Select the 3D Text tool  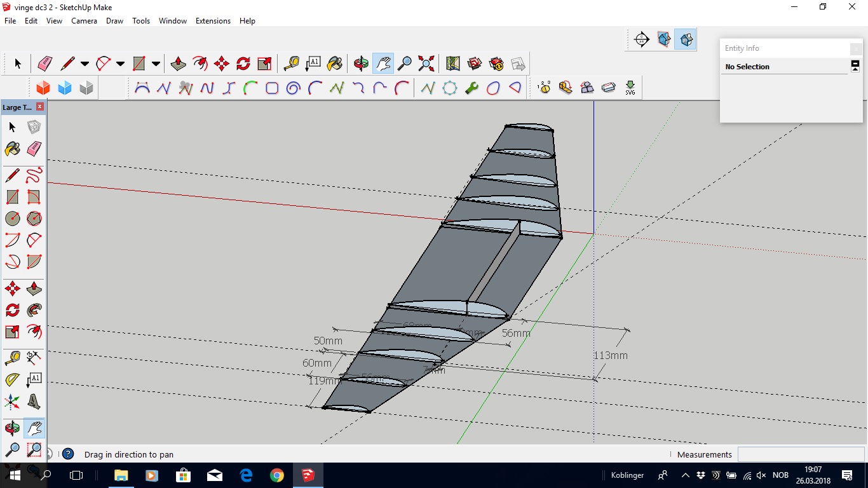point(34,402)
